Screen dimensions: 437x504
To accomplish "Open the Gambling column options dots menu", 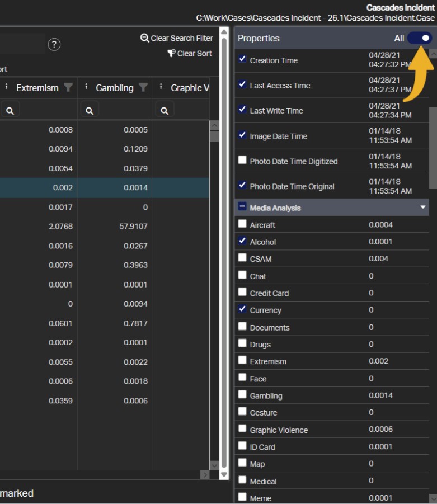I will coord(86,87).
